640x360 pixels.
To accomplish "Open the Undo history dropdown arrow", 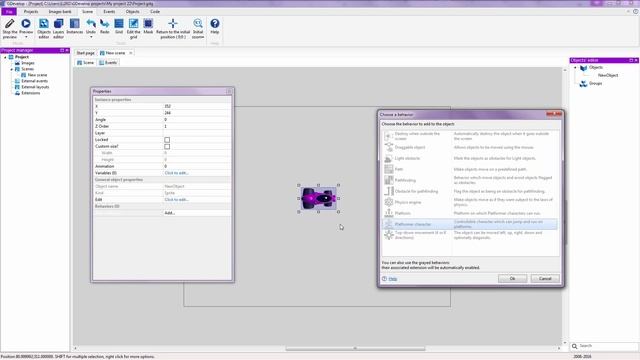I will (x=91, y=37).
